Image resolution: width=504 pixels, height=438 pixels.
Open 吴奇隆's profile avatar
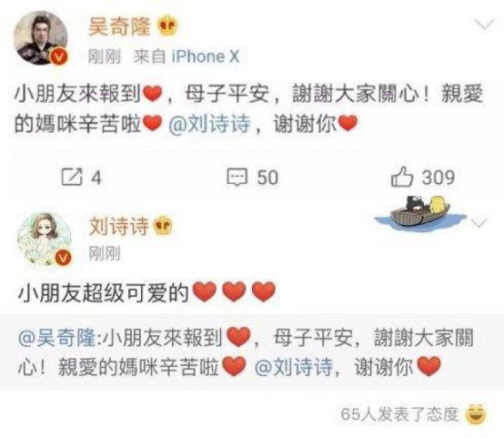pyautogui.click(x=41, y=38)
